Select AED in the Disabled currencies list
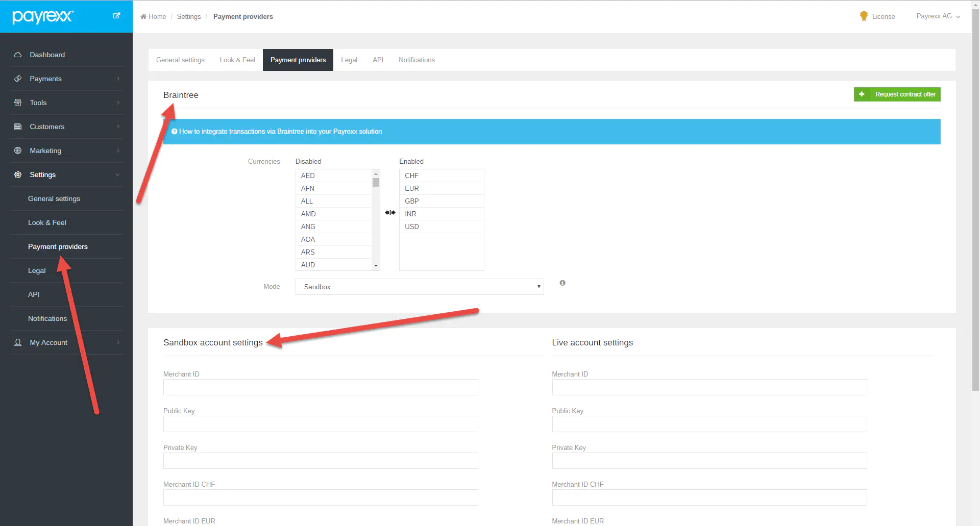The width and height of the screenshot is (980, 526). pos(333,176)
